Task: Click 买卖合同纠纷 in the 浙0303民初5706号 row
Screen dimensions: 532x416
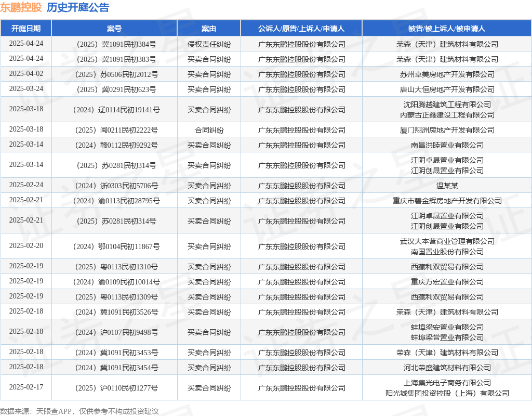Action: click(209, 186)
